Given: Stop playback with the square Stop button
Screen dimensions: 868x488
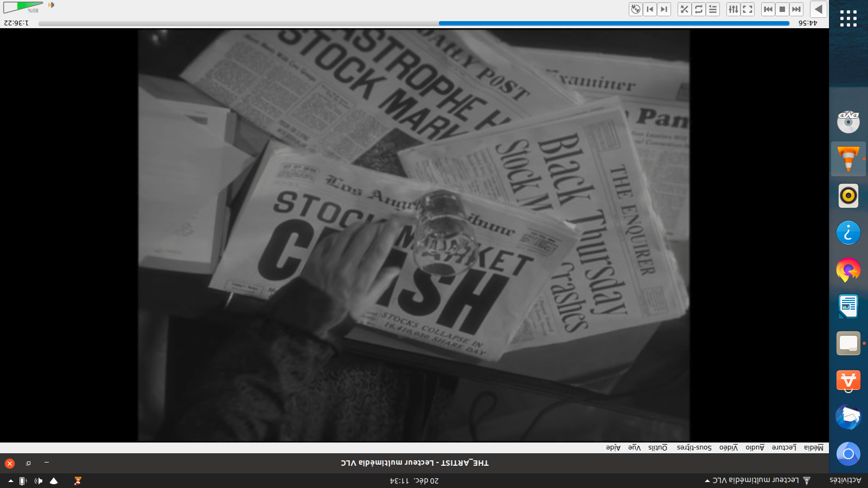Looking at the screenshot, I should point(782,9).
